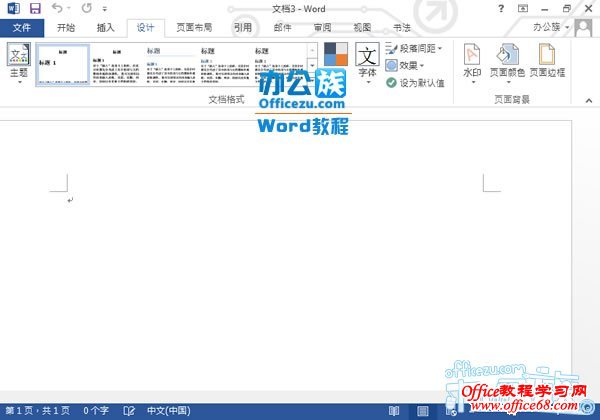Viewport: 600px width, 420px height.
Task: Open the 引用 tab
Action: [x=243, y=28]
